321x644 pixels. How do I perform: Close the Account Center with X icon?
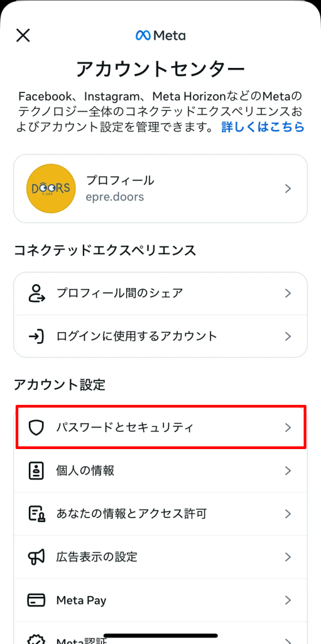click(x=23, y=35)
